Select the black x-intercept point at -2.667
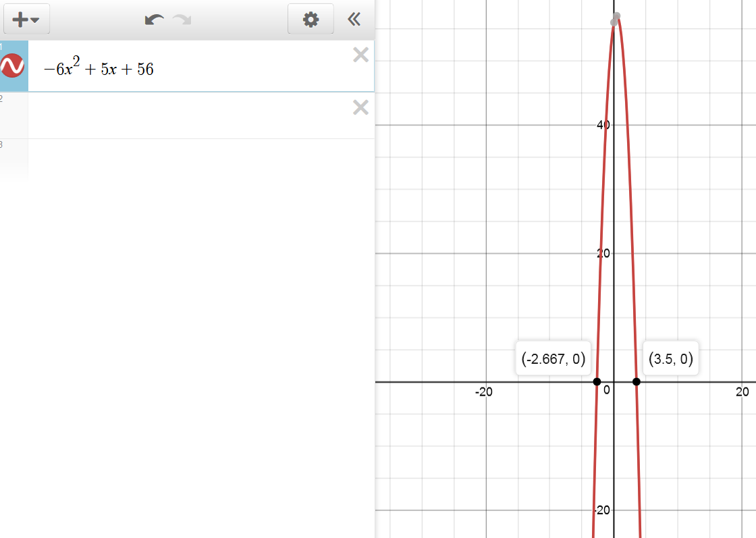 pyautogui.click(x=597, y=382)
